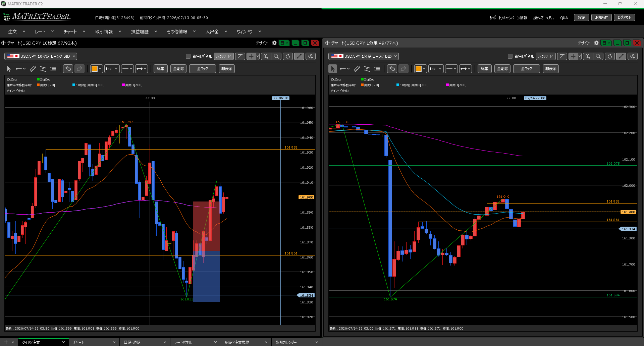Screen dimensions: 644x346
Task: Zoom out on the 10秒足 chart
Action: pyautogui.click(x=276, y=56)
